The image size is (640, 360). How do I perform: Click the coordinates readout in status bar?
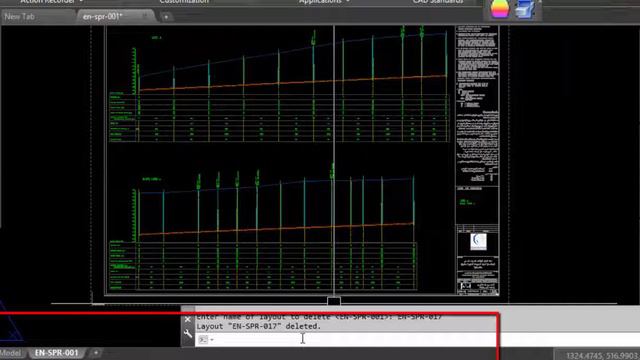602,356
